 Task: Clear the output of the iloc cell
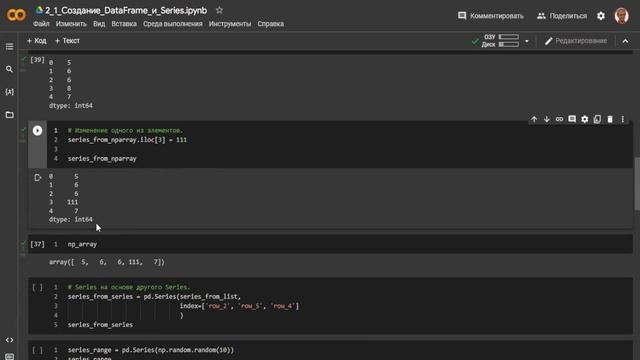(38, 178)
